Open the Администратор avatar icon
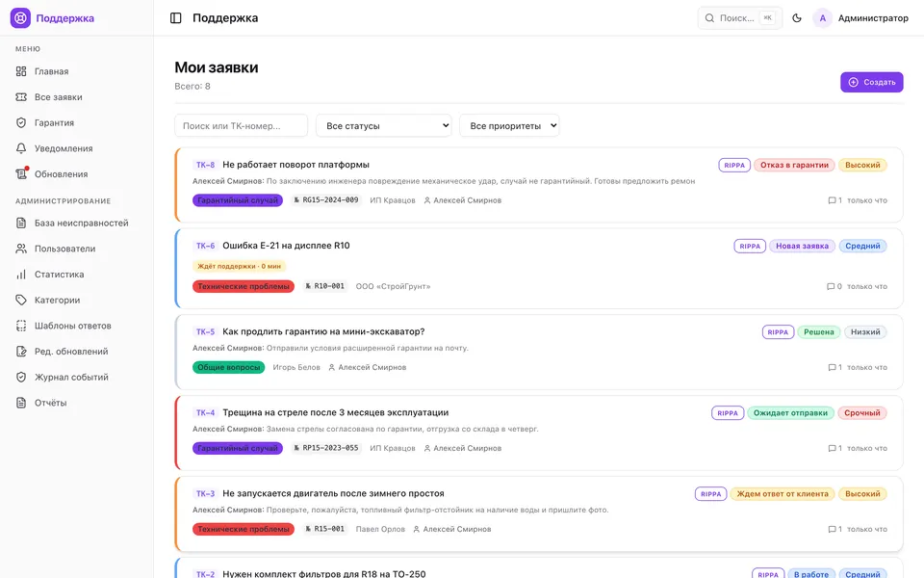This screenshot has height=578, width=924. tap(822, 17)
